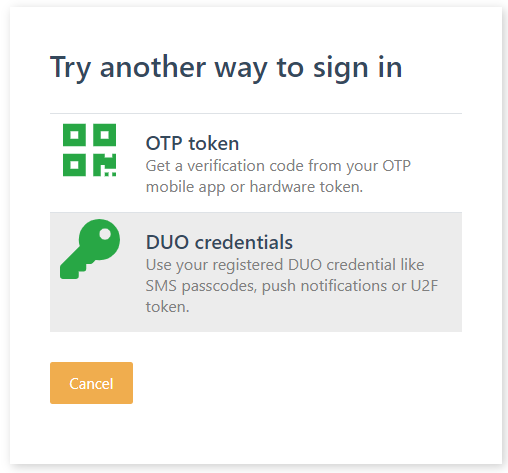508x473 pixels.
Task: Click the gray highlighted DUO credentials row
Action: pos(256,272)
